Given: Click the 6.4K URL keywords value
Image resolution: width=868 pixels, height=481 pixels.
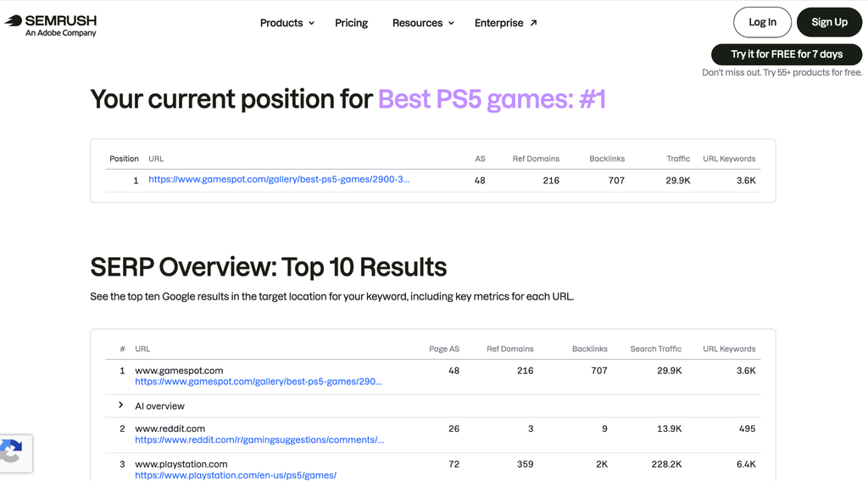Looking at the screenshot, I should [x=746, y=464].
